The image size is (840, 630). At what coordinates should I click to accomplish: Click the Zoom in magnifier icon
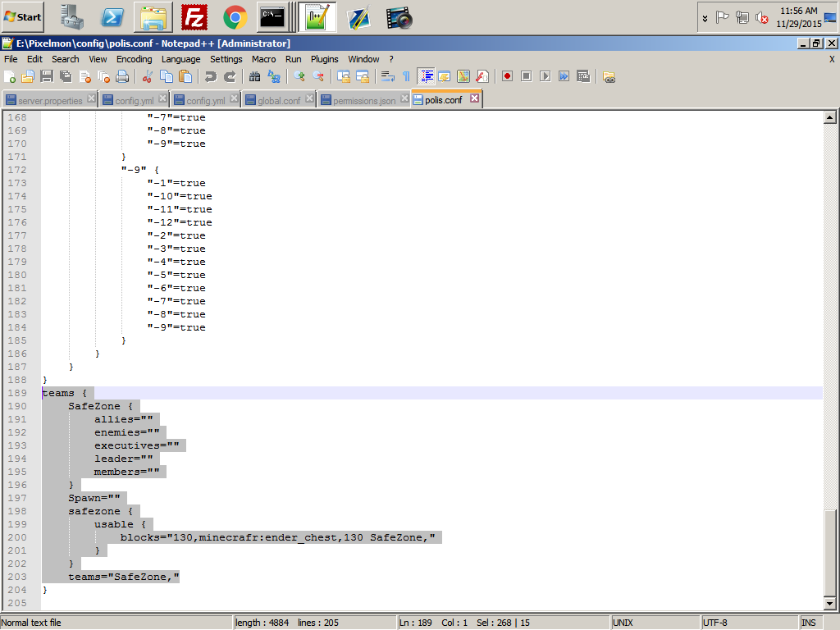click(x=299, y=77)
